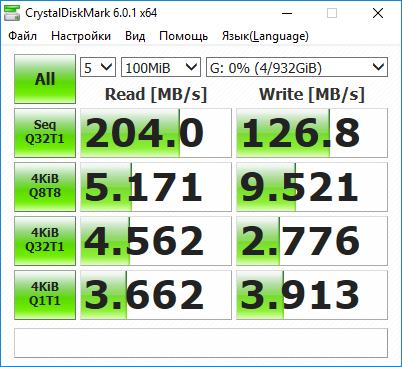
Task: Click the Write [MB/s] column header
Action: coord(312,94)
